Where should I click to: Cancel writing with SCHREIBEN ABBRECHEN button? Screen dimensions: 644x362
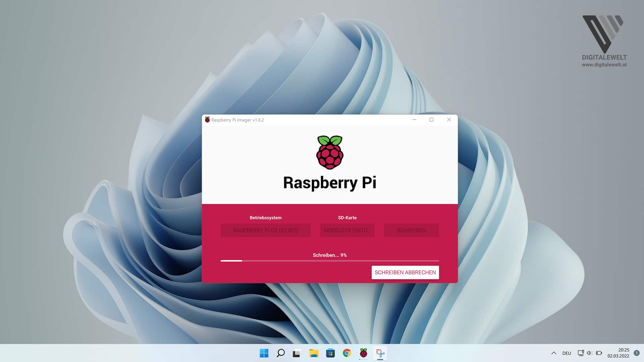pyautogui.click(x=405, y=273)
